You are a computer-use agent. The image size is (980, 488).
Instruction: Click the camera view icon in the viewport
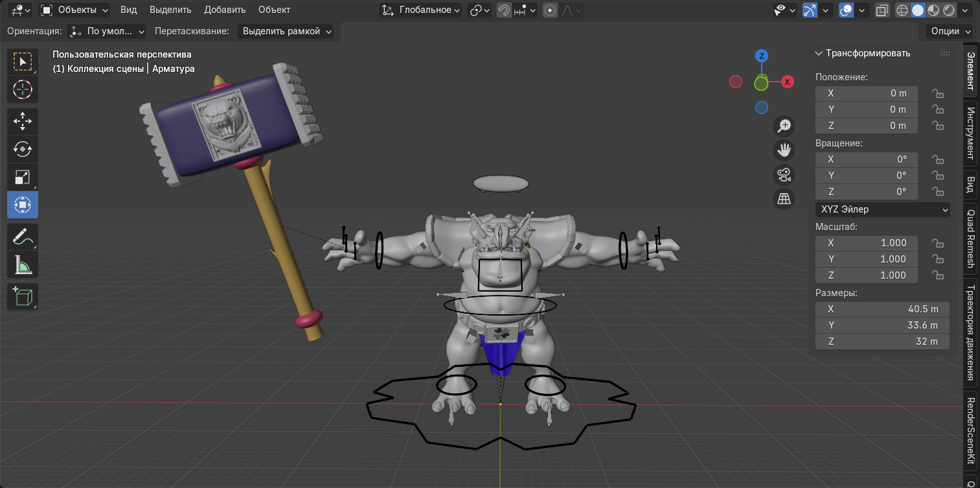pos(784,174)
